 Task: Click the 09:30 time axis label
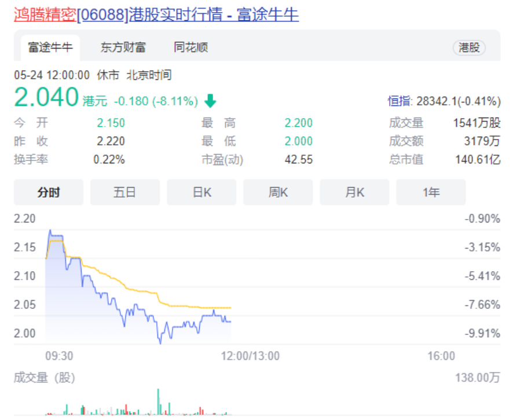pos(59,356)
